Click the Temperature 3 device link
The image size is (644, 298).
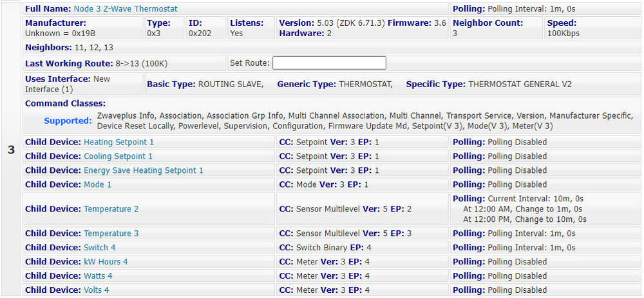pyautogui.click(x=111, y=233)
